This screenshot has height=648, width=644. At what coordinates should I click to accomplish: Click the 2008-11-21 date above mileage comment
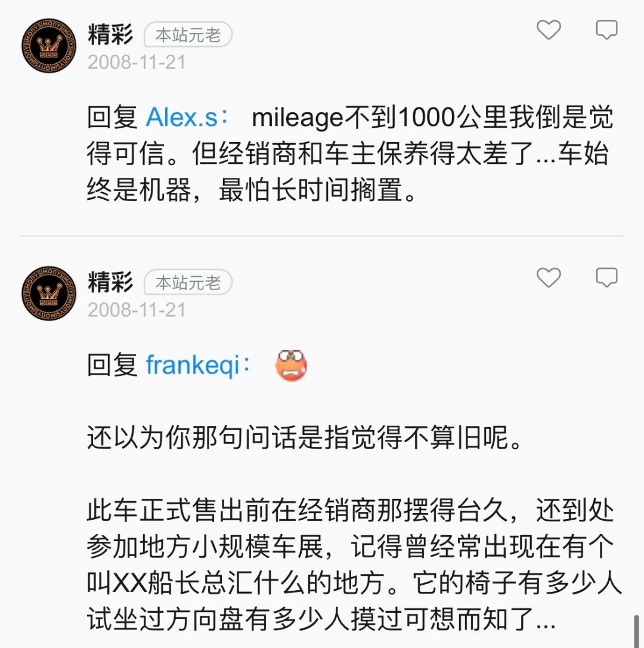(137, 63)
